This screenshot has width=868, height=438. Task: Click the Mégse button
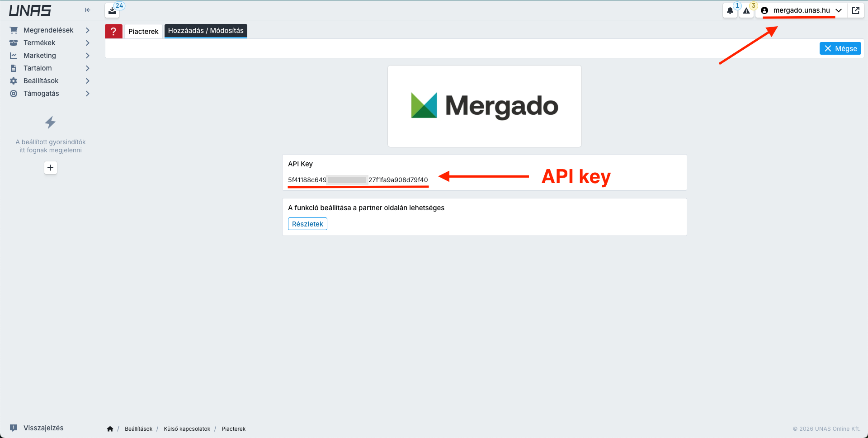pos(840,48)
